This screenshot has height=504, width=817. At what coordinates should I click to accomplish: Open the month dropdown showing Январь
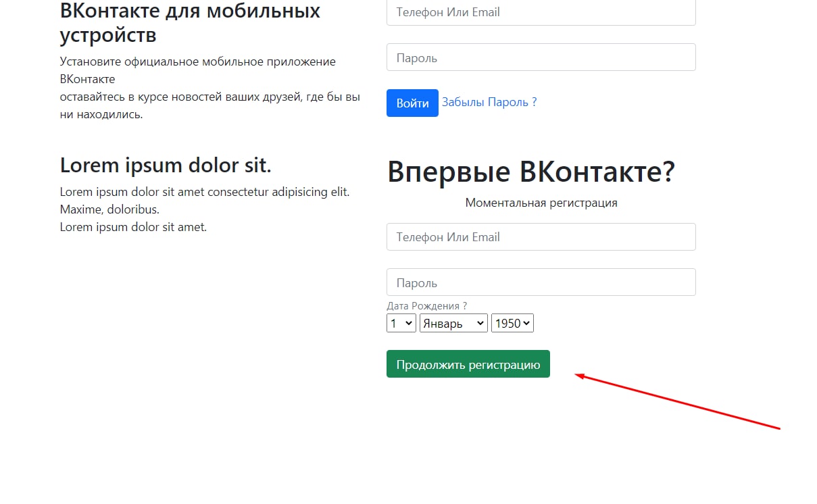[x=453, y=324]
